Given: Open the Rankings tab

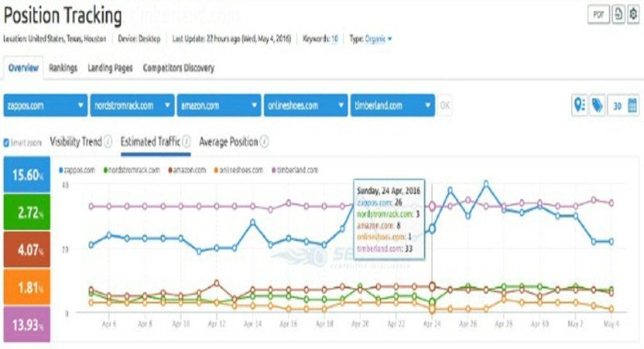Looking at the screenshot, I should (x=64, y=68).
